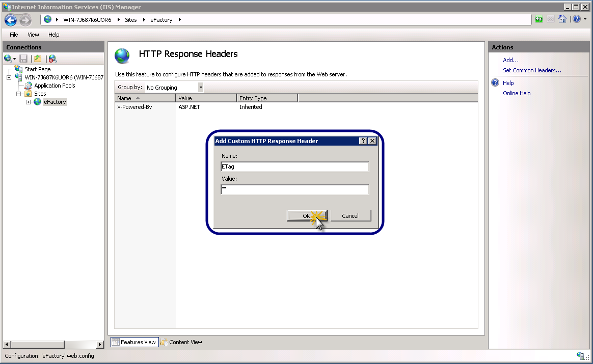This screenshot has width=593, height=364.
Task: Click Set Common Headers... link
Action: [x=532, y=70]
